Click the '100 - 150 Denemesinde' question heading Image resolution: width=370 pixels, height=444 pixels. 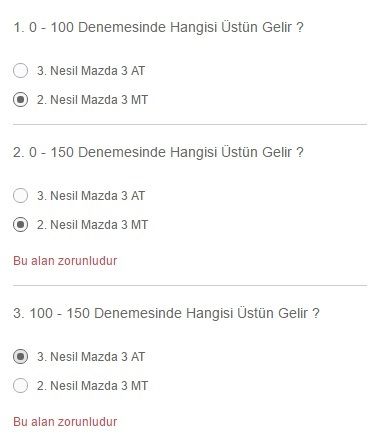pyautogui.click(x=166, y=313)
